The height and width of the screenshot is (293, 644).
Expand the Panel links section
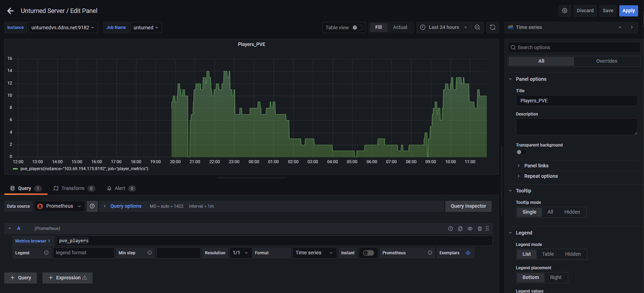click(x=536, y=166)
